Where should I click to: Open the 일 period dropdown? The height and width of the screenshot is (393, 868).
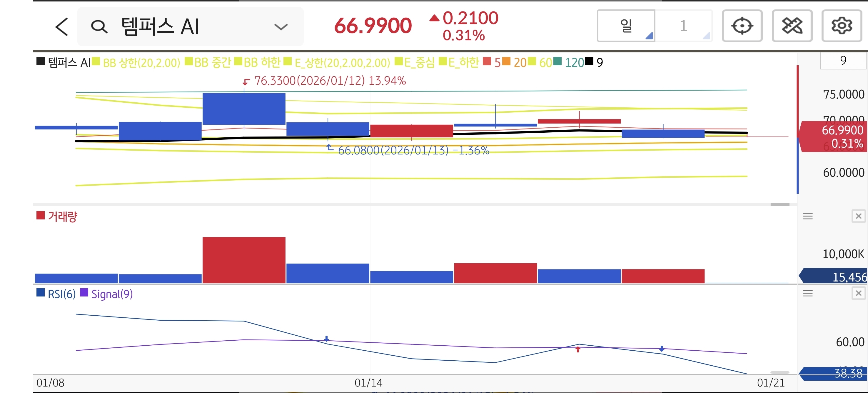[x=626, y=26]
